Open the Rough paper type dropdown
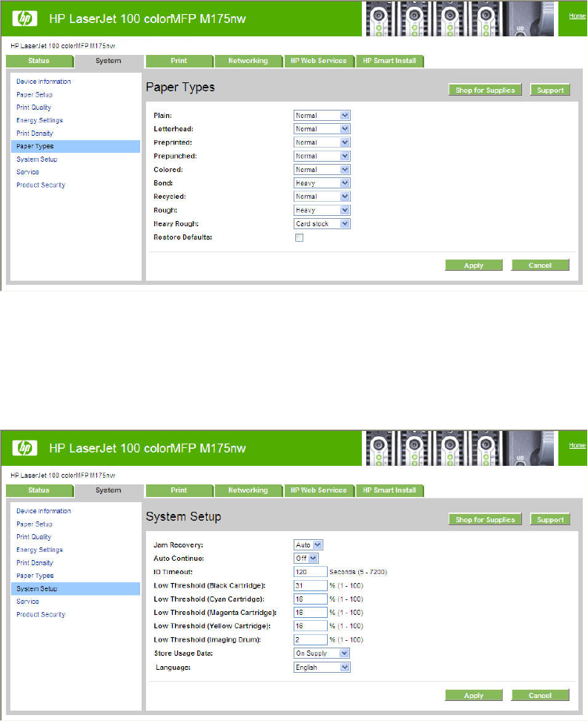 322,210
